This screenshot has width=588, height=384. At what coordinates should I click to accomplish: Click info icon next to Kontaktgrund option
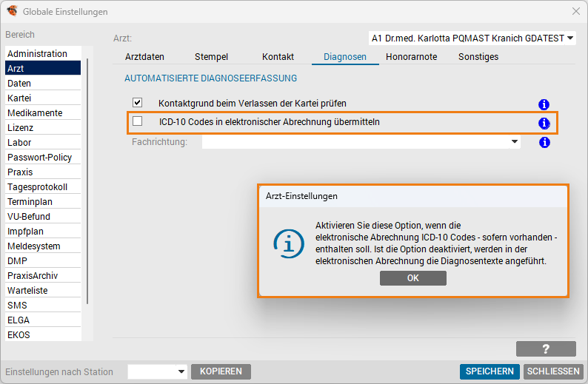tap(544, 104)
